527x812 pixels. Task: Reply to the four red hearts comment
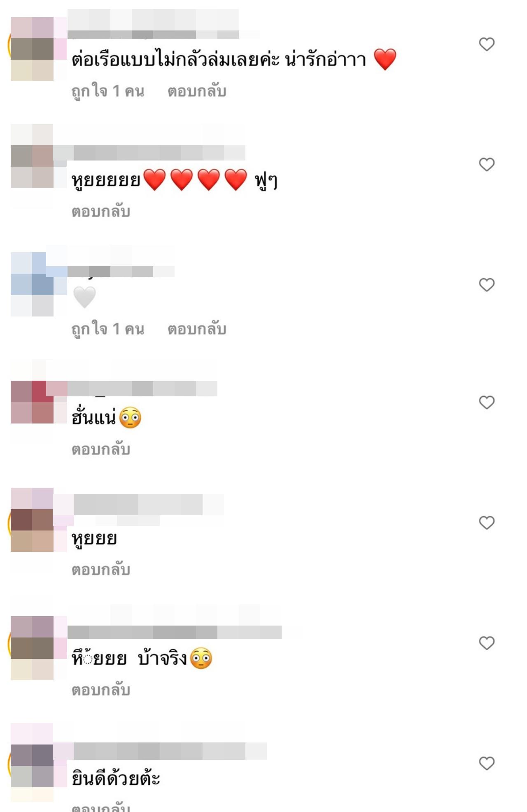(x=101, y=212)
